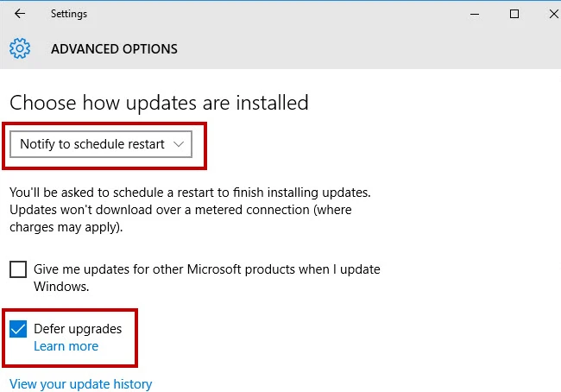Click the sentence about scheduling a restart
Screen dimensions: 561x392
coord(190,193)
